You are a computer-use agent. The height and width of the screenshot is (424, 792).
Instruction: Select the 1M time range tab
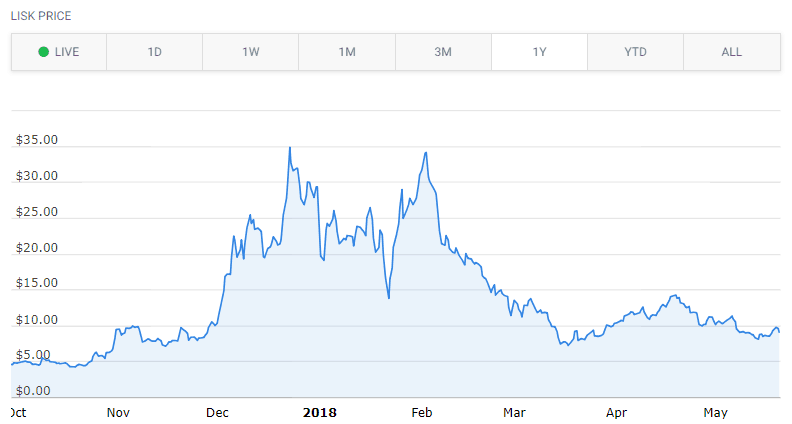pos(347,52)
